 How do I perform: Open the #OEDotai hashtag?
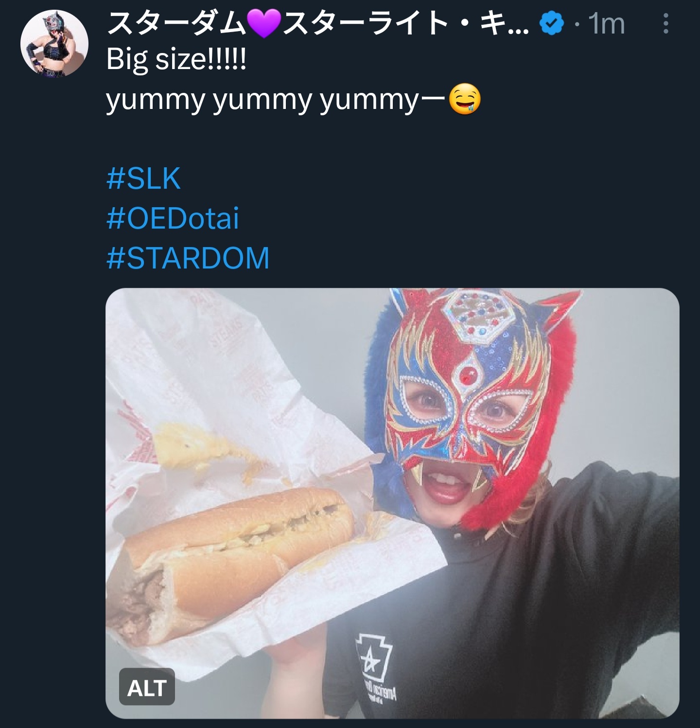[173, 218]
